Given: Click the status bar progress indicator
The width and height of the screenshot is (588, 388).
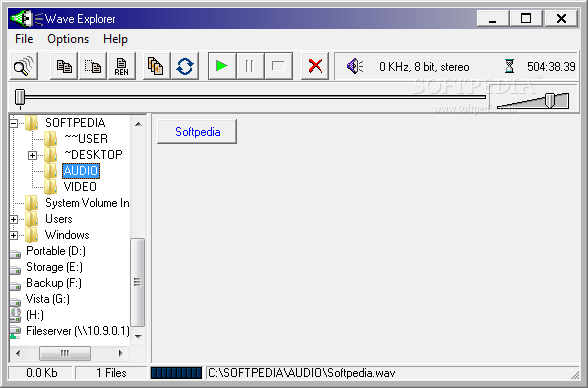Looking at the screenshot, I should pos(176,373).
